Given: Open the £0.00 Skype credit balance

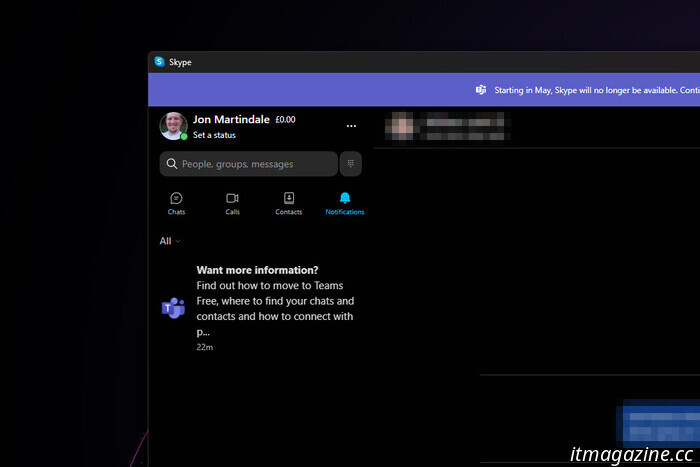Looking at the screenshot, I should click(x=285, y=120).
